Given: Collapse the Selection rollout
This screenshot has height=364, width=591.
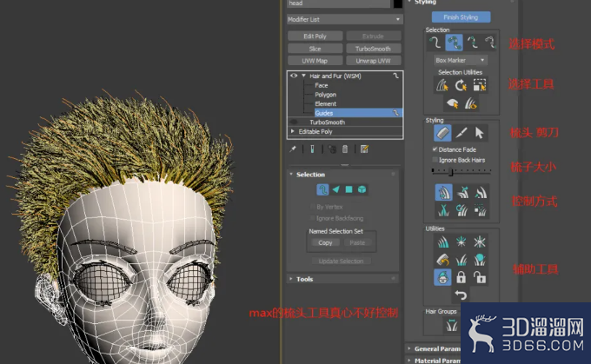Looking at the screenshot, I should point(291,174).
